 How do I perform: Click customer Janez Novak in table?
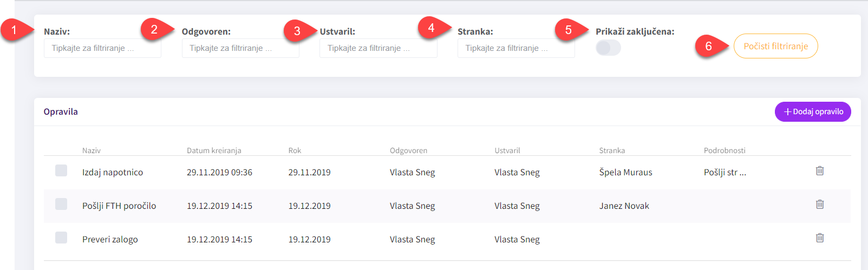pyautogui.click(x=624, y=206)
